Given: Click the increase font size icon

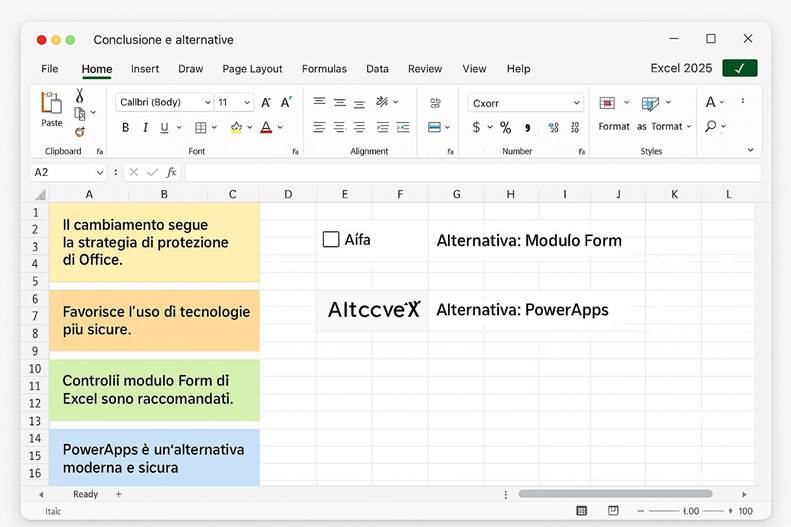Looking at the screenshot, I should [x=266, y=102].
